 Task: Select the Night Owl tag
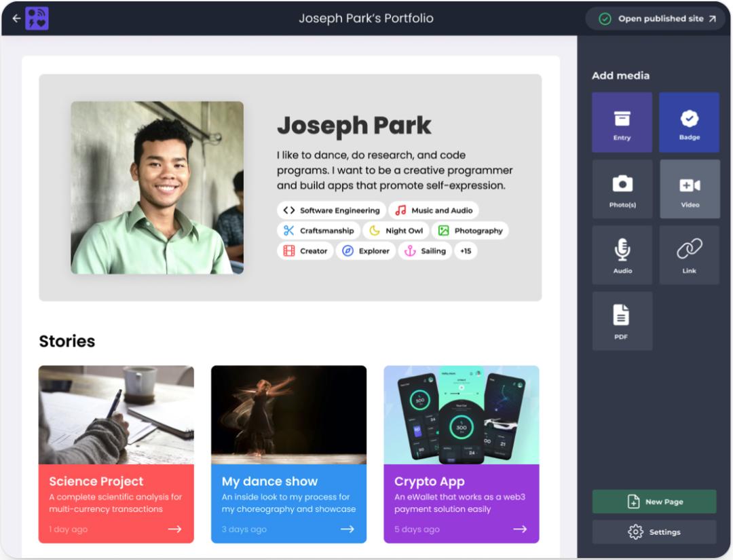(396, 231)
